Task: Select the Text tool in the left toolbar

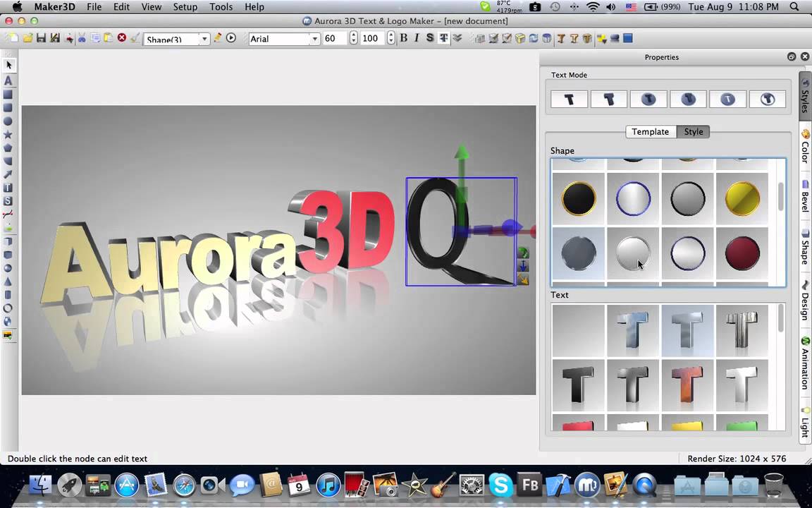Action: 8,80
